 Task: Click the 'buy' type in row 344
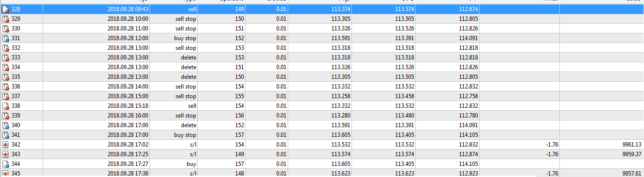click(191, 164)
